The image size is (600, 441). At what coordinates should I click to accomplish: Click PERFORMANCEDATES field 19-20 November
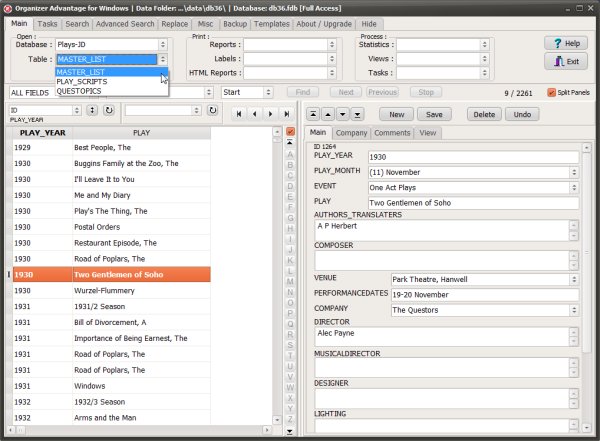click(x=485, y=295)
